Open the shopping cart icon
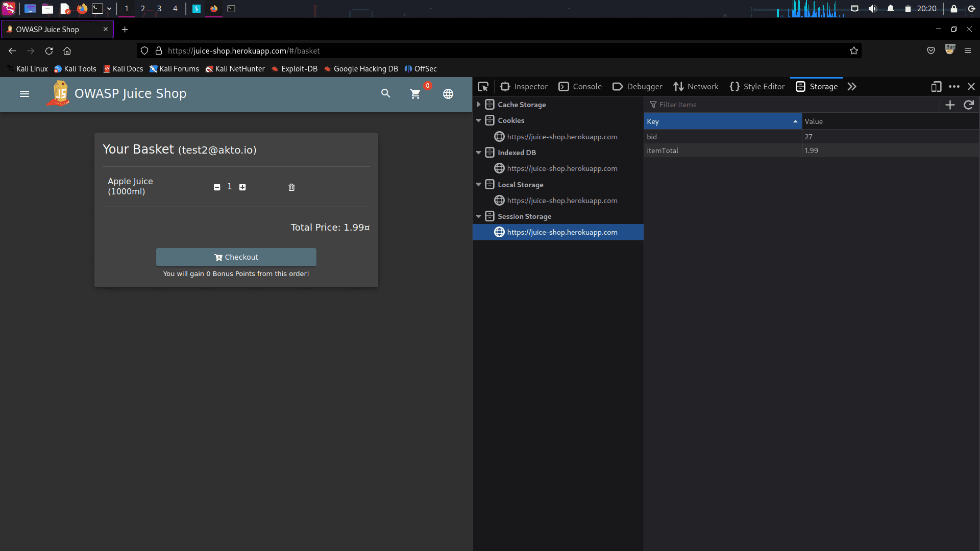This screenshot has height=551, width=980. click(415, 94)
